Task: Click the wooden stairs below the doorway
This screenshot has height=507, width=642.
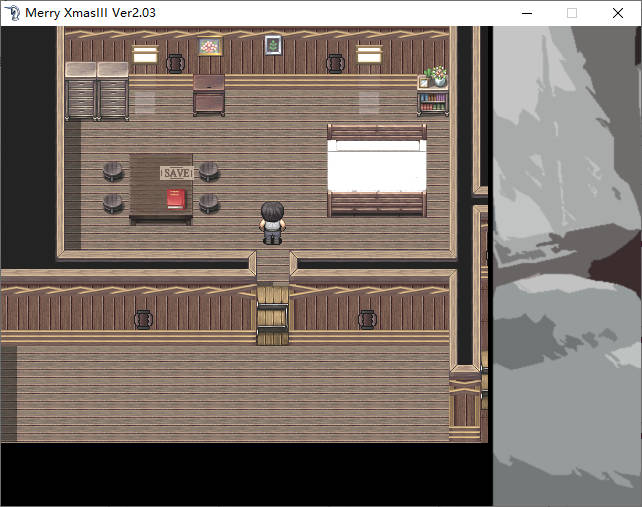Action: coord(272,315)
